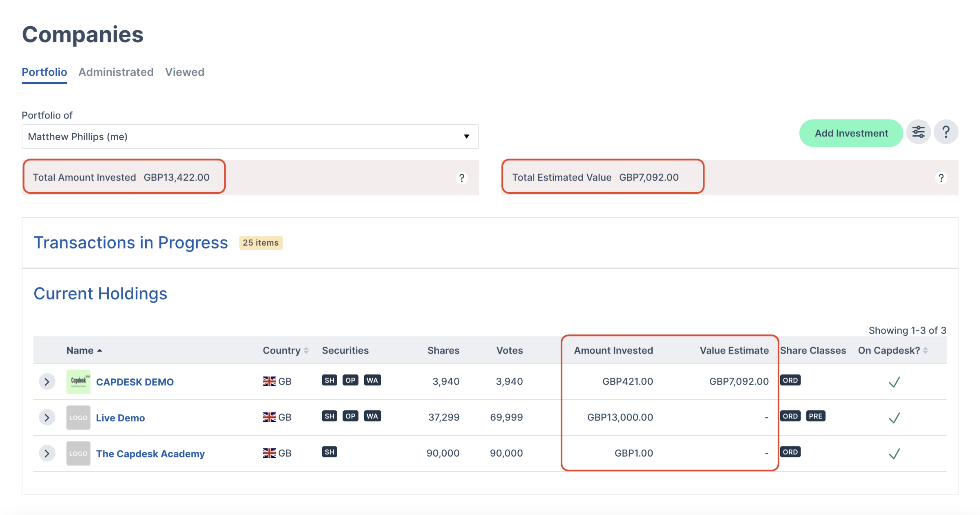Click the On Capdesk checkmark for Live Demo

(894, 418)
